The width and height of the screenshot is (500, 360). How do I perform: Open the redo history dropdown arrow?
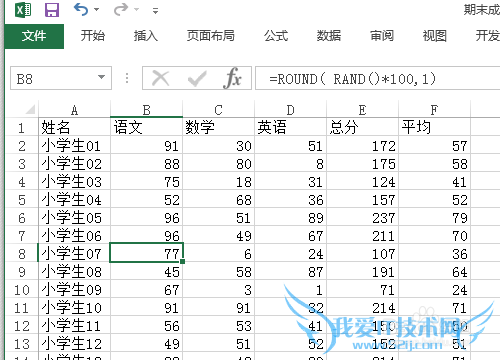(x=136, y=10)
